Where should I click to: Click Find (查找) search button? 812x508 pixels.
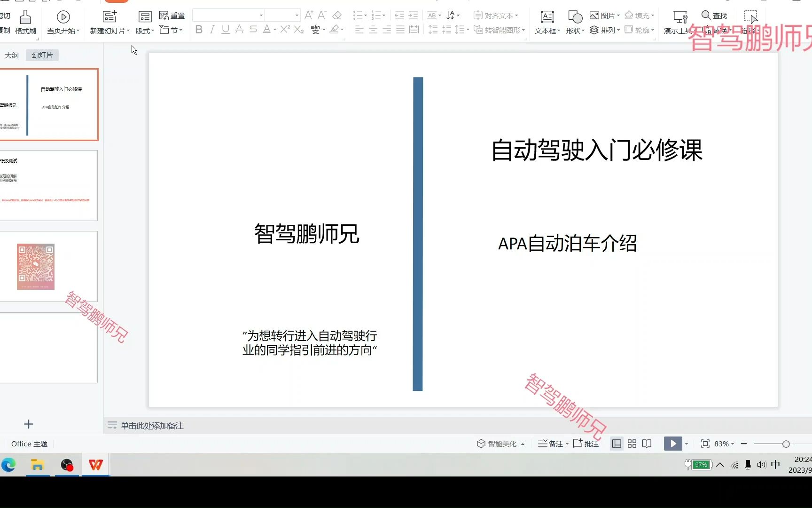click(714, 16)
